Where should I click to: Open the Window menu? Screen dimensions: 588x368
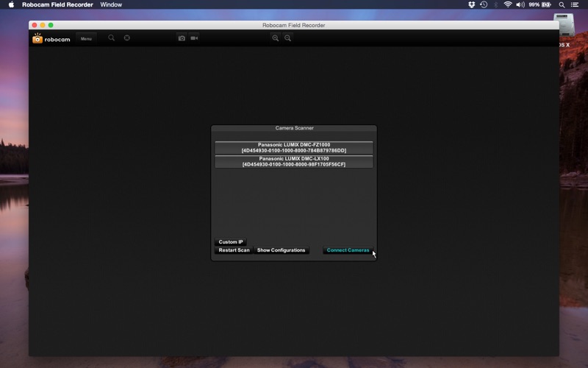click(x=111, y=4)
